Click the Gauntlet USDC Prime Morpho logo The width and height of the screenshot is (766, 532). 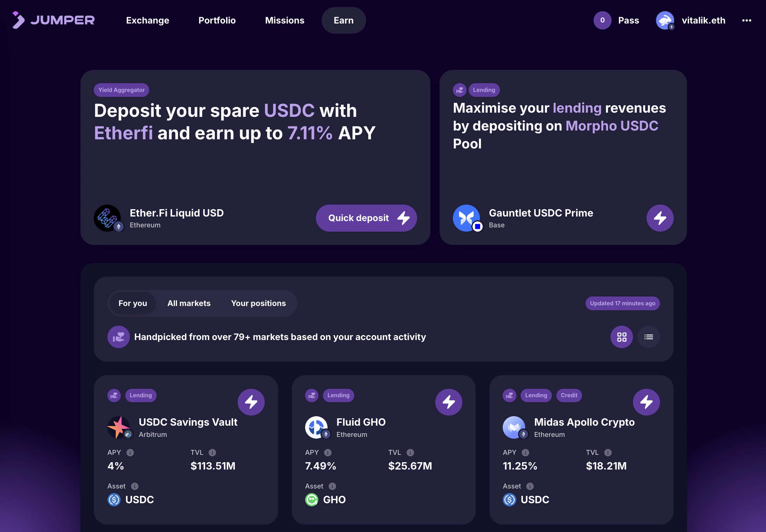click(467, 218)
